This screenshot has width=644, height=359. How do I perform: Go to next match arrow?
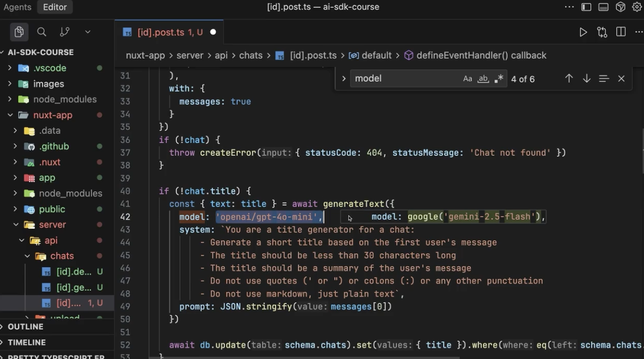[x=586, y=78]
